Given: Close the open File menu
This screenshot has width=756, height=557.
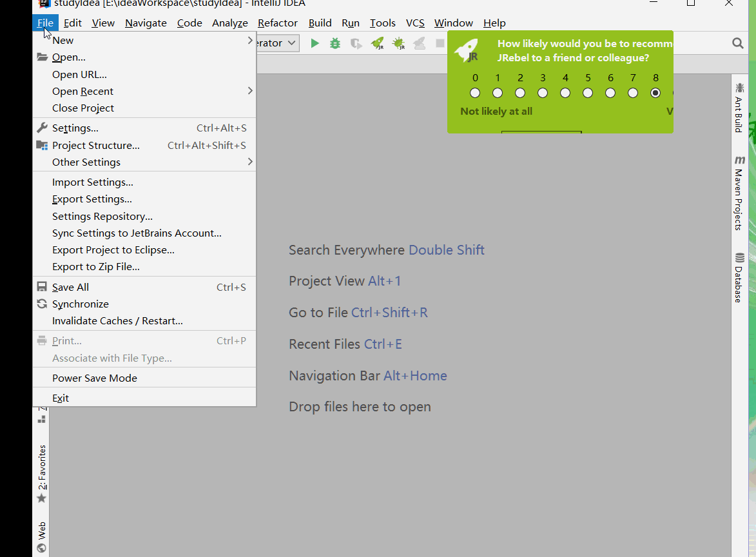Looking at the screenshot, I should pyautogui.click(x=45, y=23).
